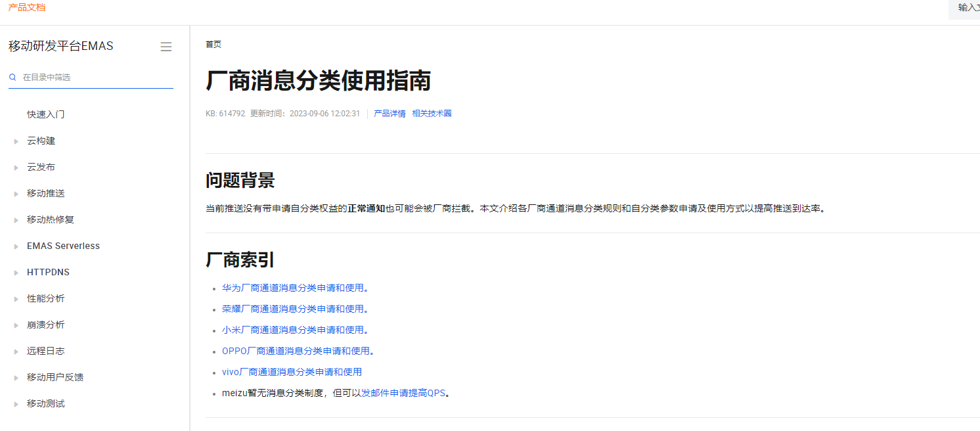980x431 pixels.
Task: Expand the 移动测试 arrow
Action: click(16, 404)
